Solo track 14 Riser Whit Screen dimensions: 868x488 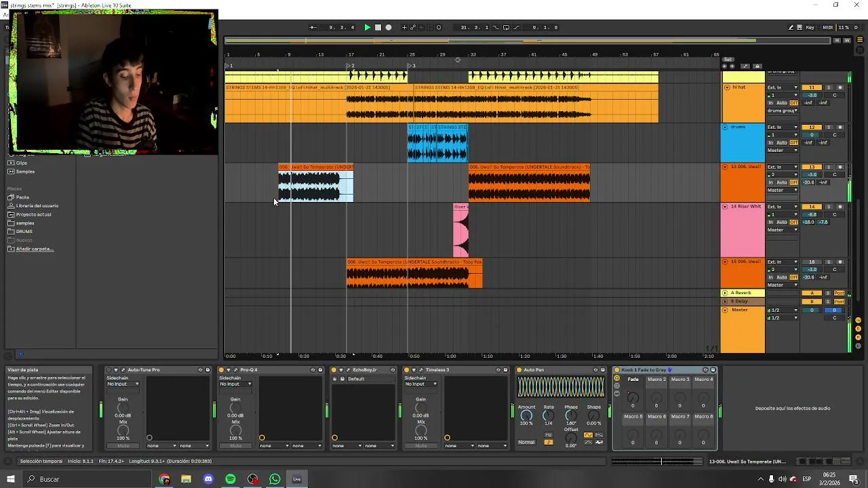[x=828, y=207]
